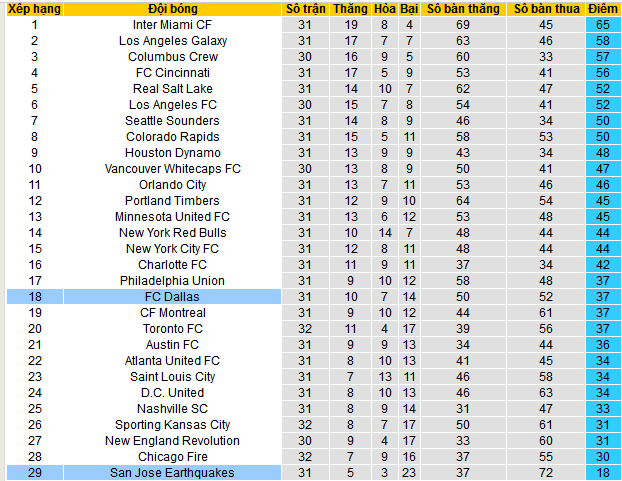The width and height of the screenshot is (622, 481).
Task: Click San Jose Earthquakes team name
Action: (172, 472)
